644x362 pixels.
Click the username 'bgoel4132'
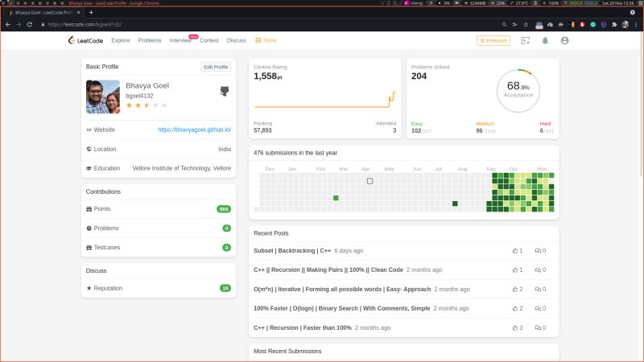pos(139,96)
